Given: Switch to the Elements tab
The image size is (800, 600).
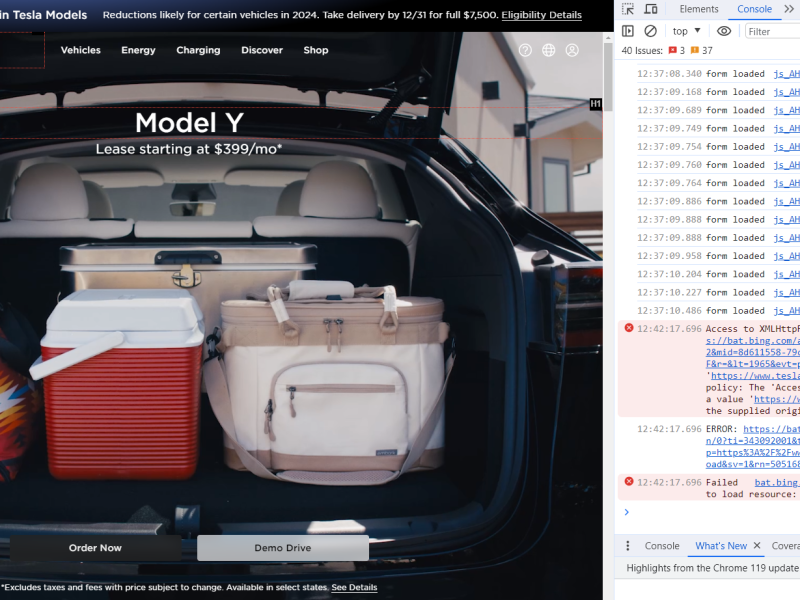Looking at the screenshot, I should click(x=698, y=9).
